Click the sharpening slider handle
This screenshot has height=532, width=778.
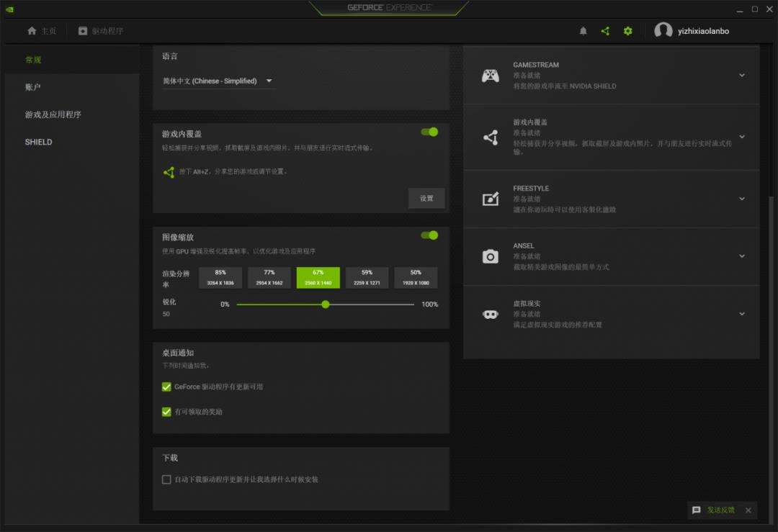(326, 305)
